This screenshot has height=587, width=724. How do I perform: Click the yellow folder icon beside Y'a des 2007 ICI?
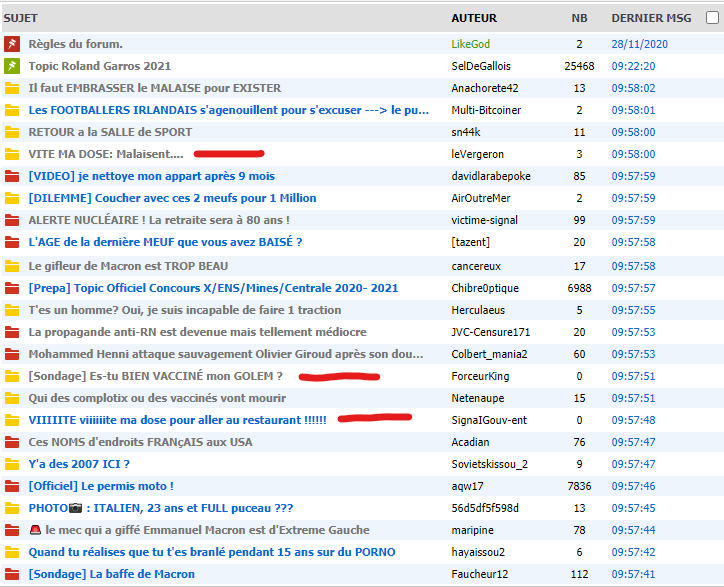[x=12, y=464]
